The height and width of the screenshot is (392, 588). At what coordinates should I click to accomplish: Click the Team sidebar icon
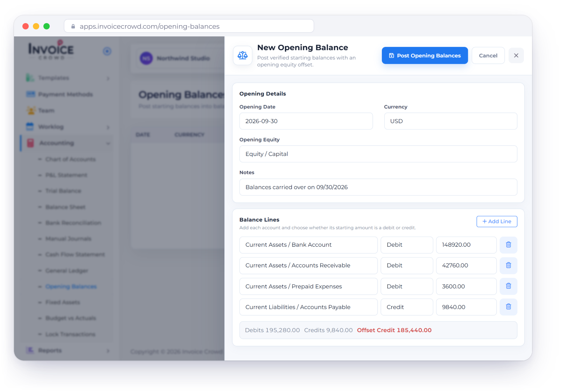31,110
